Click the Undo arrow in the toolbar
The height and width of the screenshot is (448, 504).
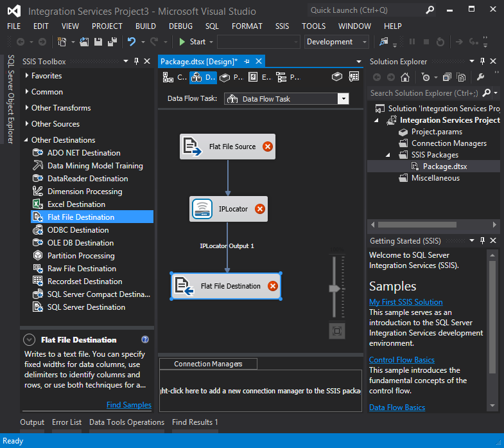point(132,42)
